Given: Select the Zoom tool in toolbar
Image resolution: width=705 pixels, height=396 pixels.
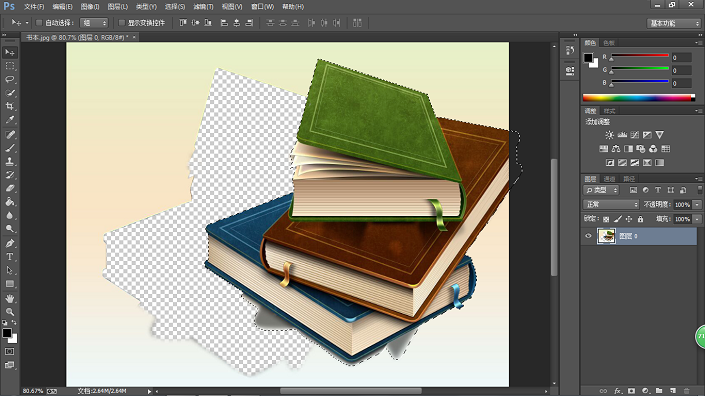Looking at the screenshot, I should click(10, 312).
